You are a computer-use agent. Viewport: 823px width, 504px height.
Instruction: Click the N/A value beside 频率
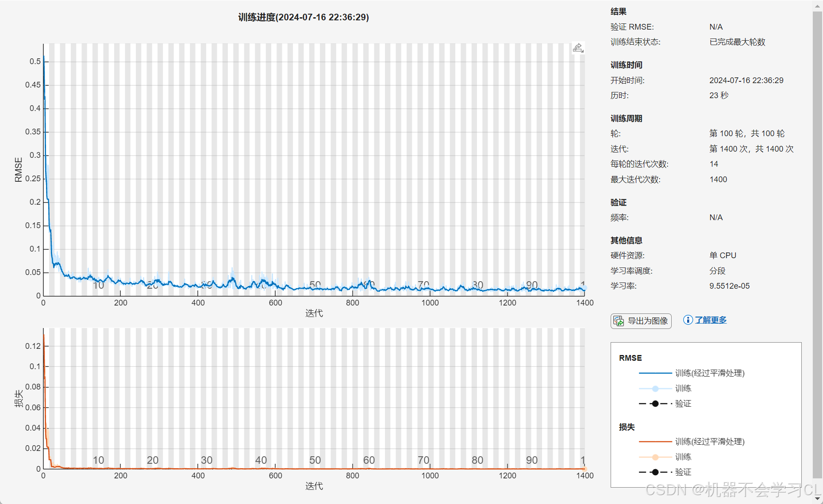716,218
